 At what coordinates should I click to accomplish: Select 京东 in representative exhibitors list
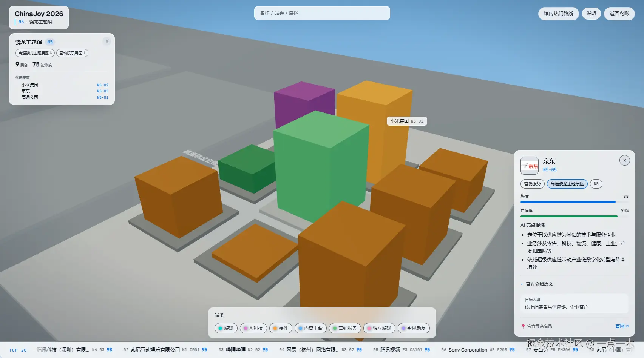pos(26,91)
